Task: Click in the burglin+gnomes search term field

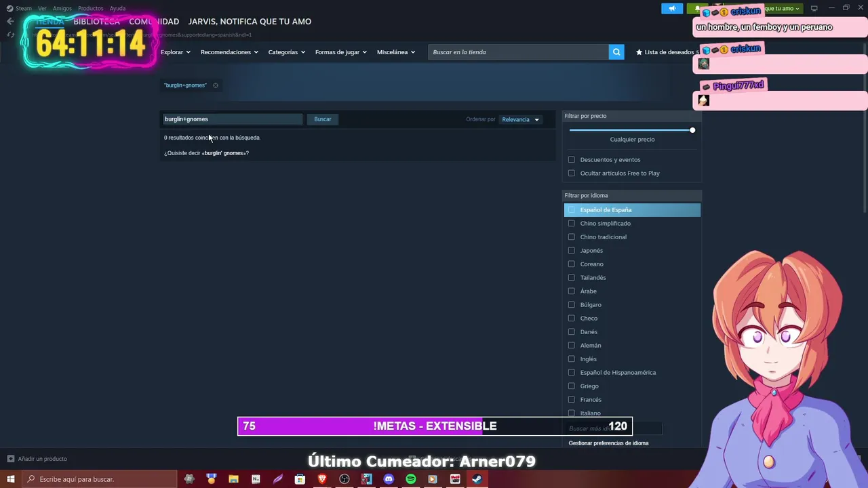Action: click(x=232, y=119)
